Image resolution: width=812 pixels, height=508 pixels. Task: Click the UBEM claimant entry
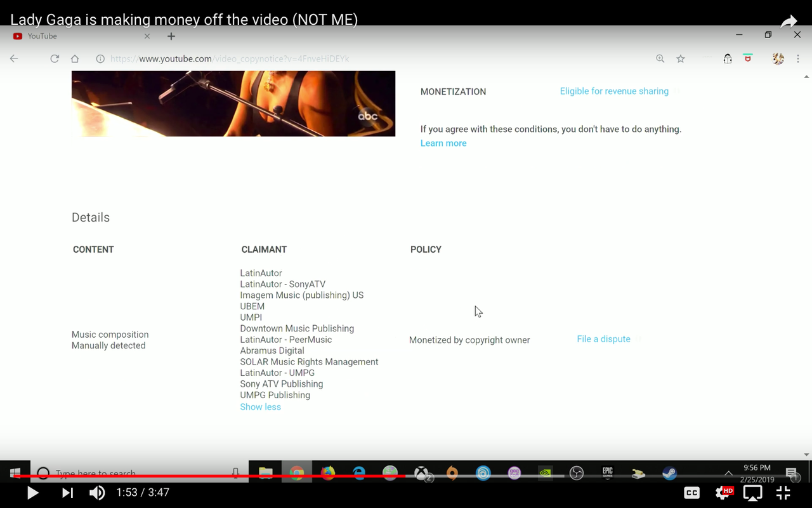coord(252,306)
